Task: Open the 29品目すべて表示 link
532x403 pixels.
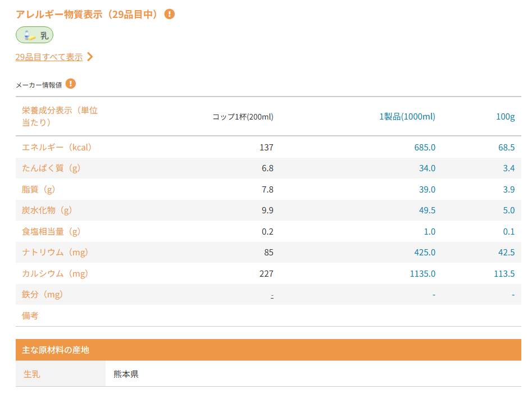Action: (49, 57)
